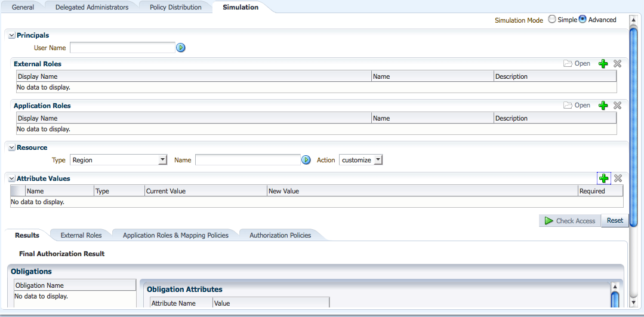Click Attribute Values New Value column header
Screen dimensions: 644x317
point(422,191)
